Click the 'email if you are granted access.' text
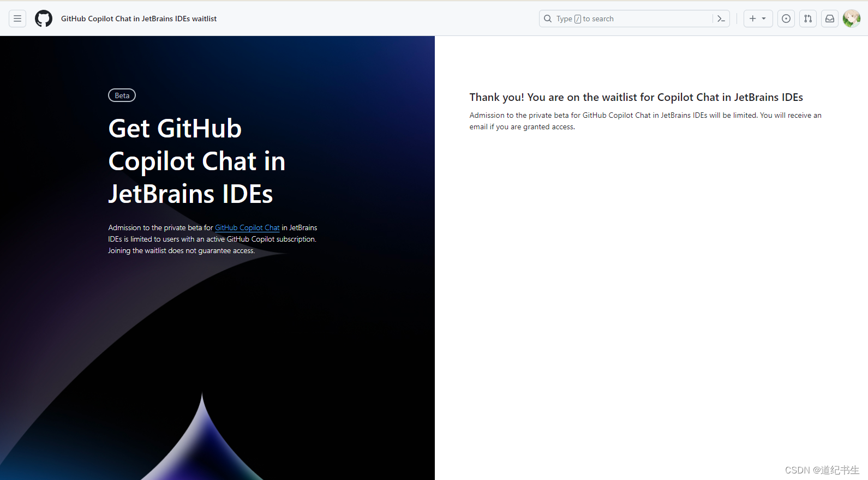This screenshot has height=480, width=868. click(522, 127)
